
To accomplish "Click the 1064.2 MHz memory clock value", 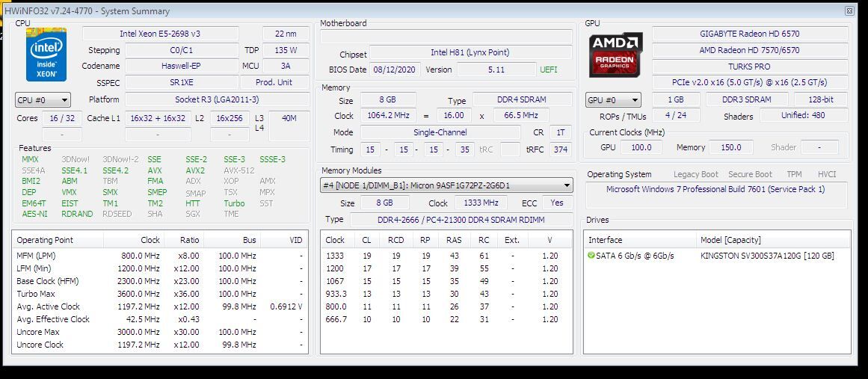I will point(387,116).
